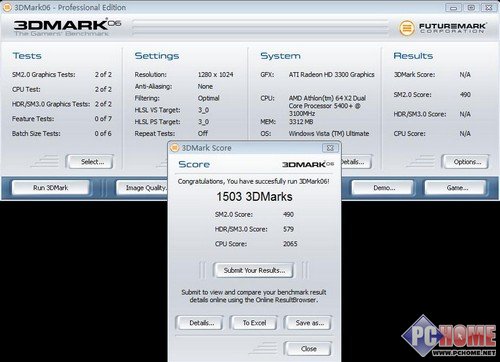Click the 'Score' heading in dialog
This screenshot has width=500, height=362.
pyautogui.click(x=194, y=164)
